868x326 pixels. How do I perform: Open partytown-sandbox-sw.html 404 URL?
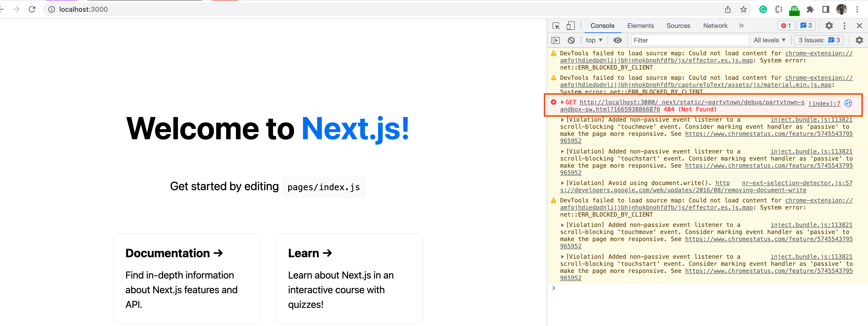click(682, 106)
